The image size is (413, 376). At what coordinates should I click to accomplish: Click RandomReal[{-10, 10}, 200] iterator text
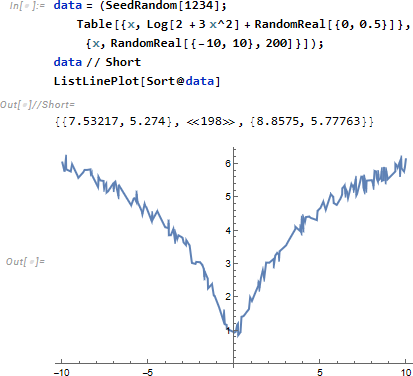[x=202, y=43]
